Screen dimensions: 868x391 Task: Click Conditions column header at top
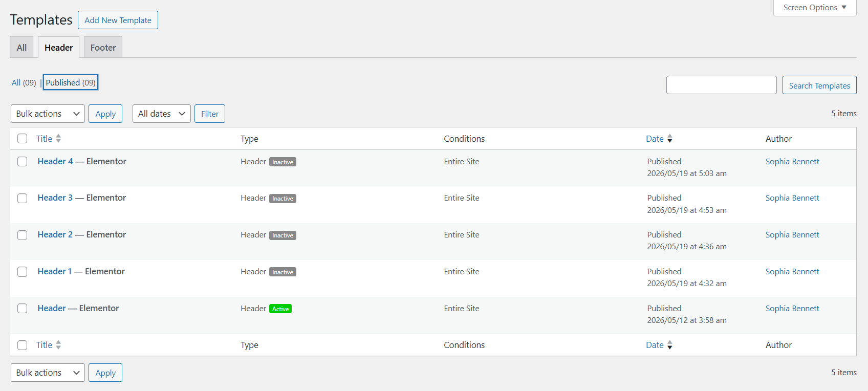pyautogui.click(x=464, y=139)
